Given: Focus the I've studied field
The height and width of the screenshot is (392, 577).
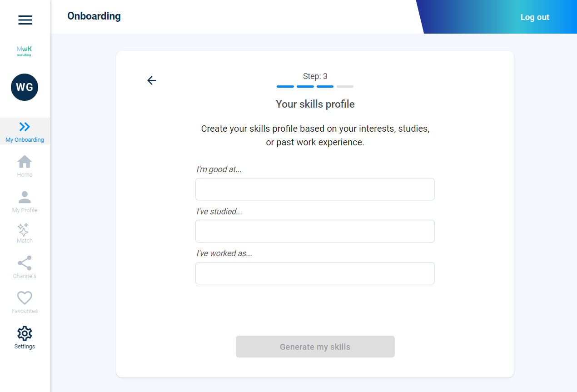Looking at the screenshot, I should click(x=315, y=231).
